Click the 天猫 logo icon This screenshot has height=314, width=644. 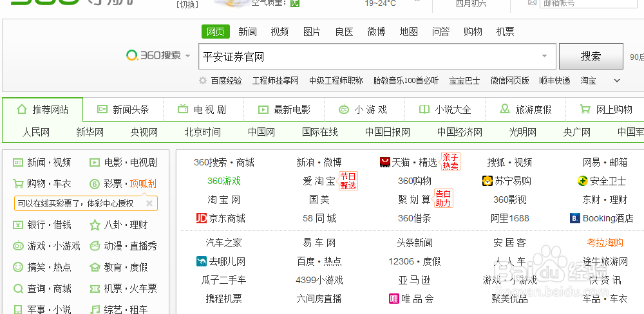(x=385, y=163)
